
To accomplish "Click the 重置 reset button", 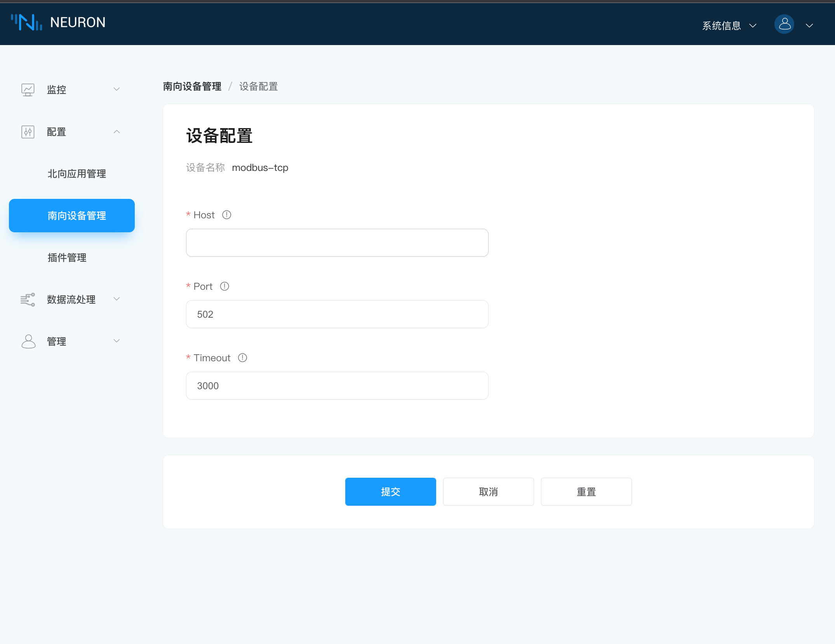I will pos(586,491).
